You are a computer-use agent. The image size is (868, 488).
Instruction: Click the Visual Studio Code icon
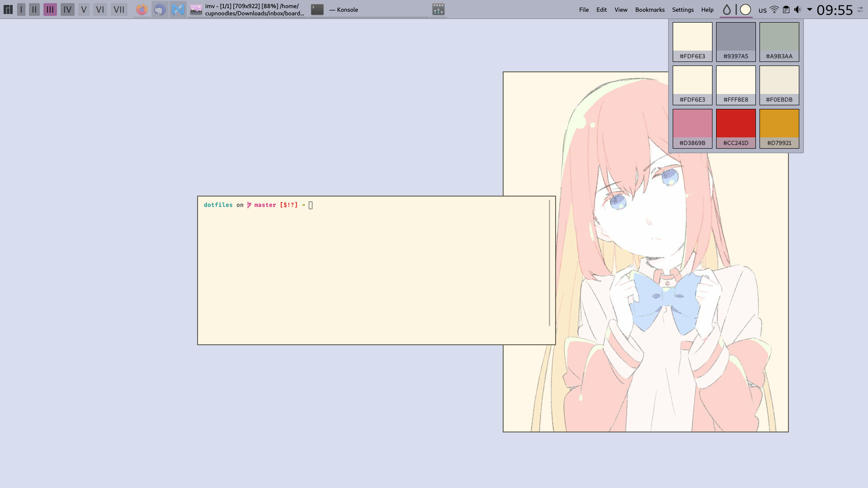178,9
